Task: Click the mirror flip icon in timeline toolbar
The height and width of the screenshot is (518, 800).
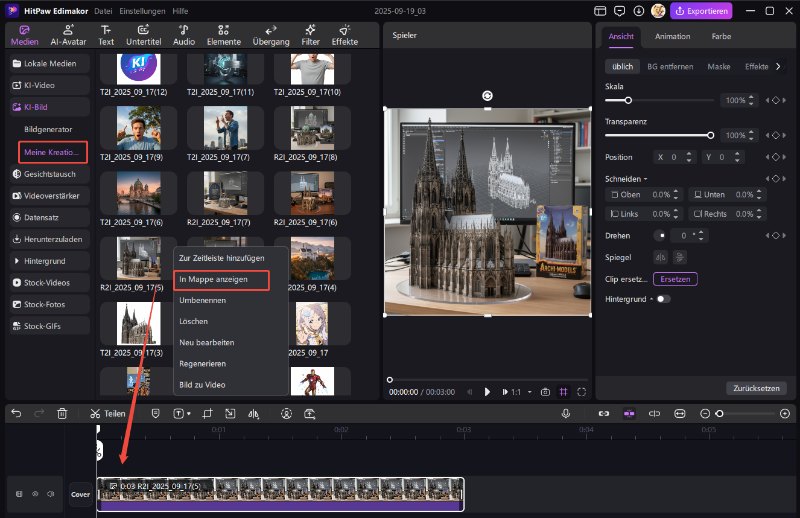Action: 254,413
